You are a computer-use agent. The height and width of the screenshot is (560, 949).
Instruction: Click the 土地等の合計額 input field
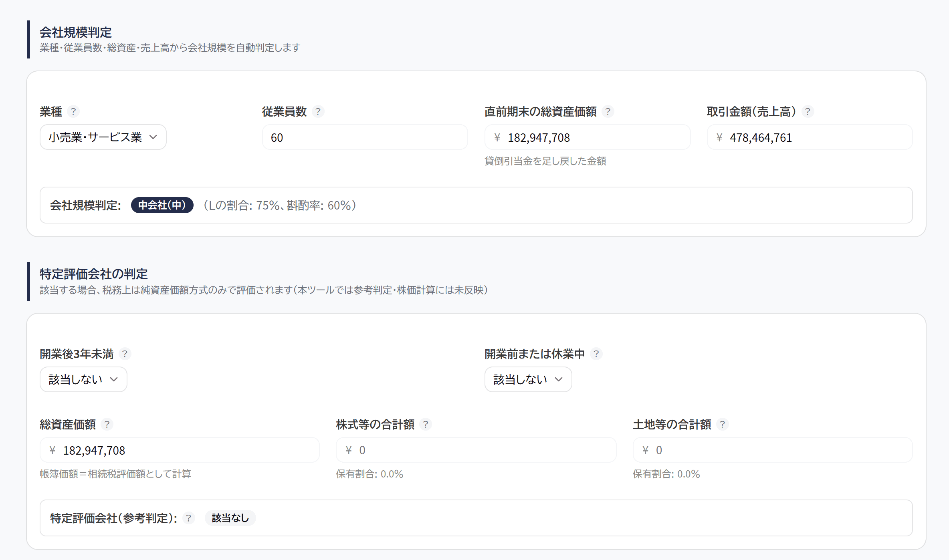click(773, 450)
